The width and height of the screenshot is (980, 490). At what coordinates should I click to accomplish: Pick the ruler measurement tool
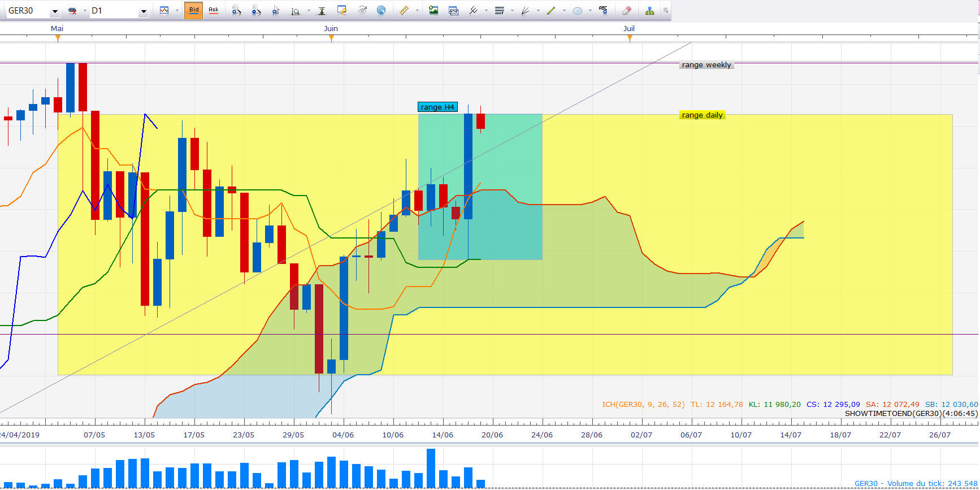pos(404,10)
